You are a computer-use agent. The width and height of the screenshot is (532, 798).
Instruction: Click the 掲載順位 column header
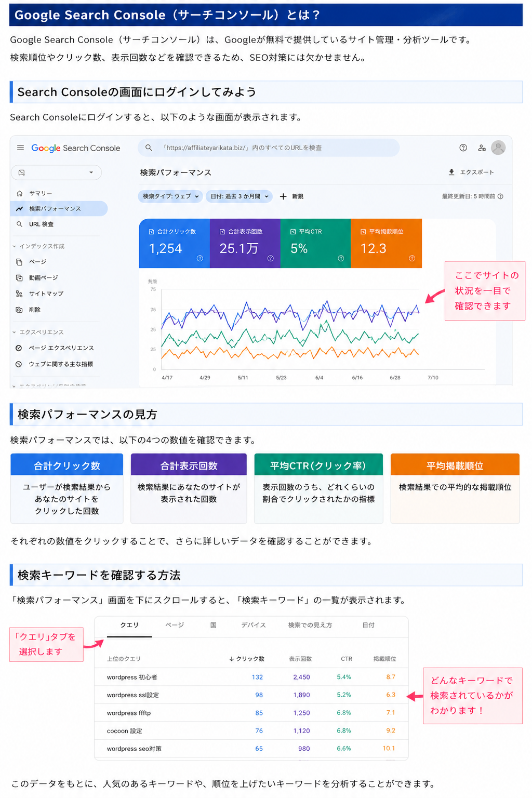click(x=384, y=659)
